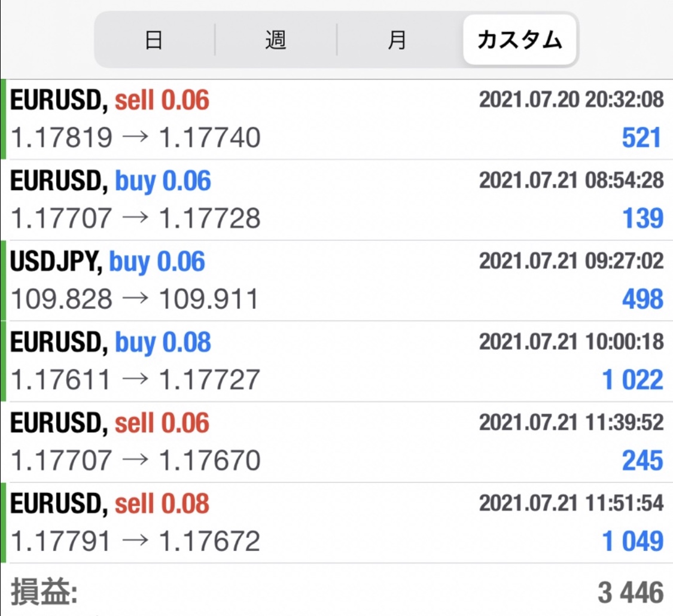Tap the 139 profit amount
Viewport: 673px width, 616px height.
pos(642,218)
